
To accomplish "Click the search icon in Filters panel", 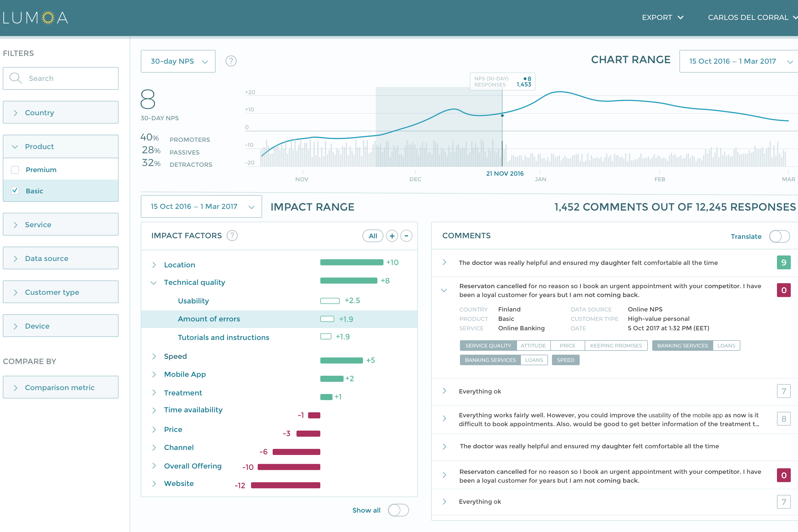I will pos(15,78).
